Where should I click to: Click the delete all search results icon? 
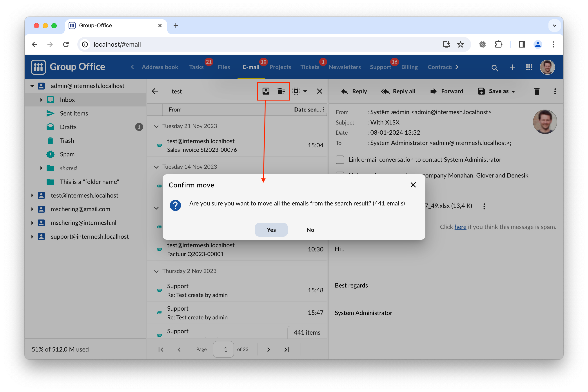281,91
